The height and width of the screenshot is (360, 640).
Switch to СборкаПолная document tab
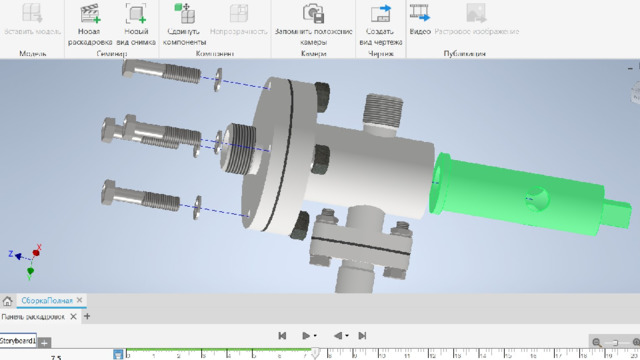click(x=47, y=300)
